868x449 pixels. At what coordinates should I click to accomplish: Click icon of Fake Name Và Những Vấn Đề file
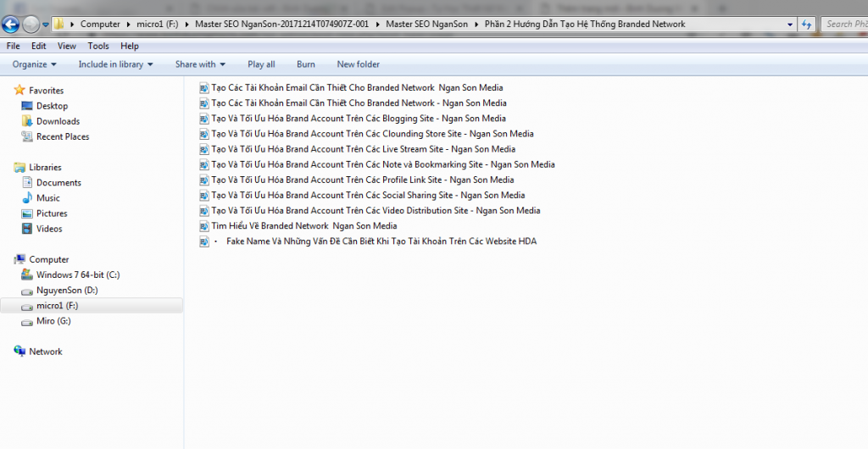pyautogui.click(x=204, y=241)
